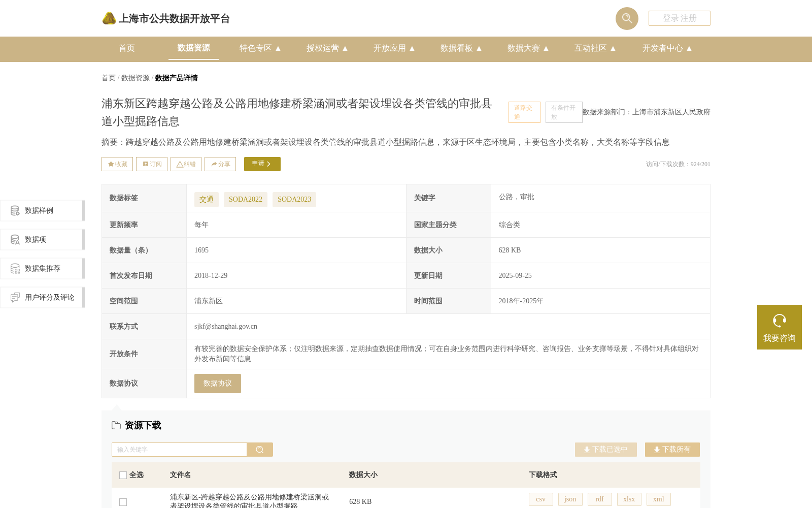
Task: Open 数据样例 sidebar item
Action: coord(42,210)
